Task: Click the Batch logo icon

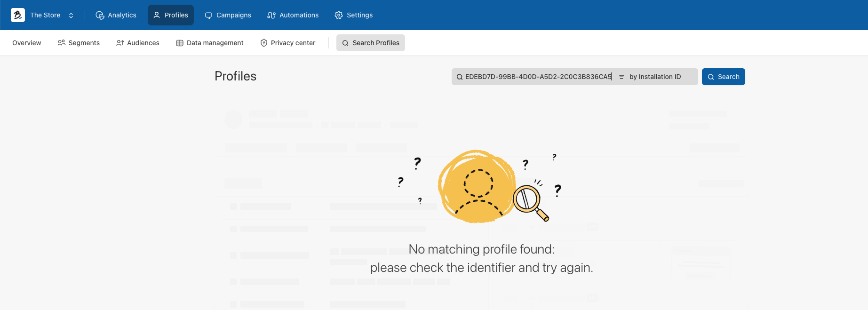Action: click(18, 15)
